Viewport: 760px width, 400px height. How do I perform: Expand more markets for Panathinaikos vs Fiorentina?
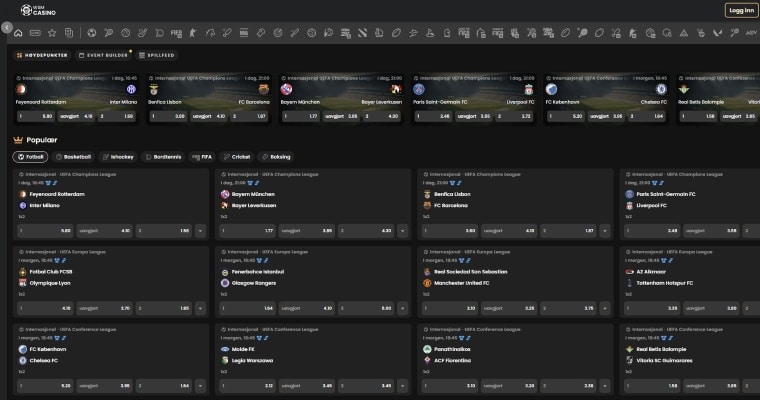point(605,386)
